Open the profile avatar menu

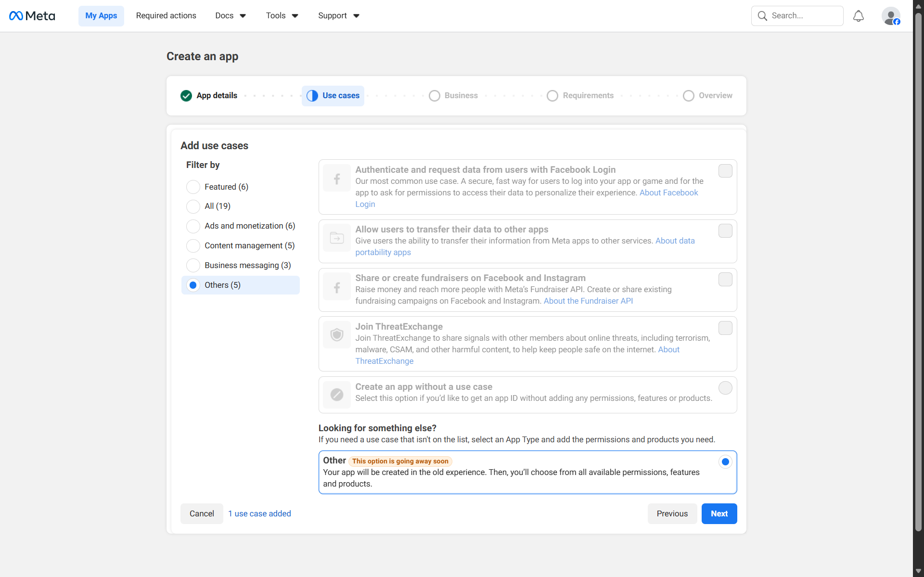pyautogui.click(x=891, y=16)
